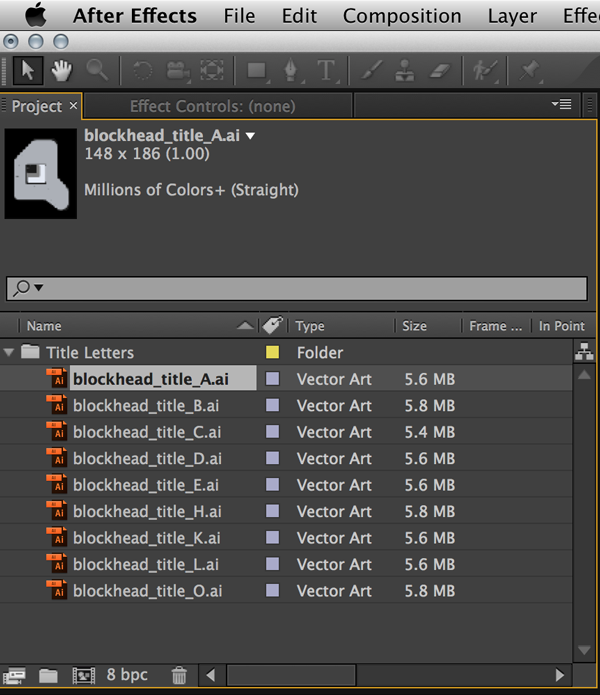Select the Clone Stamp tool

pos(405,70)
